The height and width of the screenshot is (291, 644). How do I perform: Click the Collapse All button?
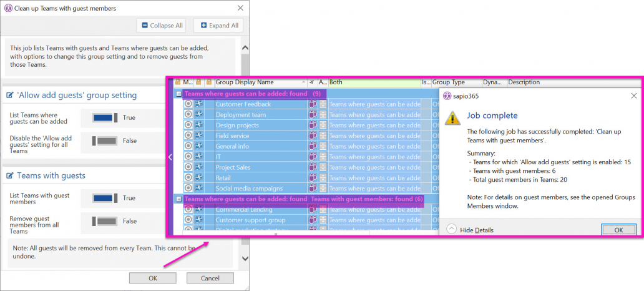click(x=162, y=26)
